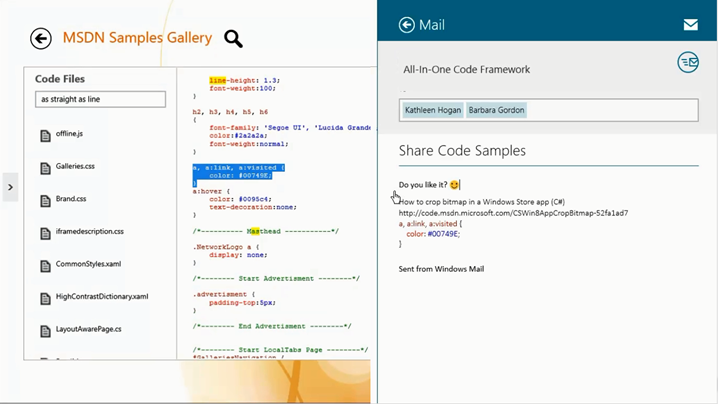Image resolution: width=718 pixels, height=404 pixels.
Task: Select the Barbara Gordon recipient chip
Action: [496, 110]
